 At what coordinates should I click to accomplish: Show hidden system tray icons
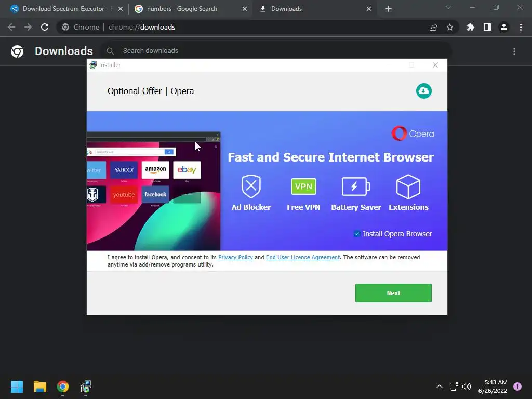[x=440, y=387]
